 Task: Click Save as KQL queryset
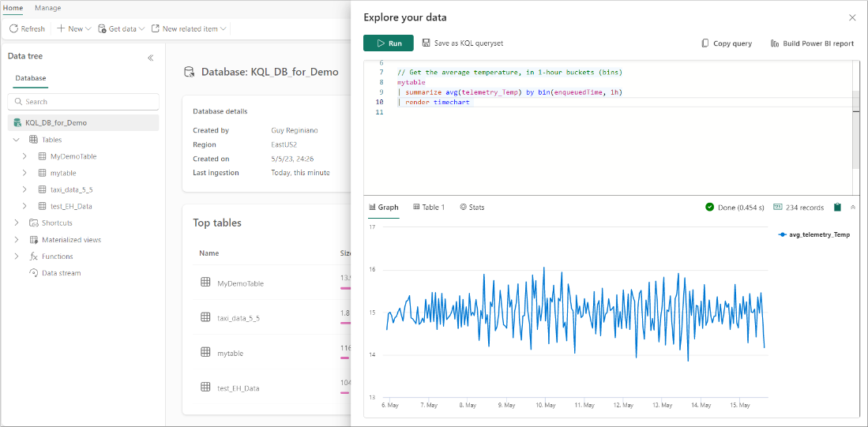(462, 43)
